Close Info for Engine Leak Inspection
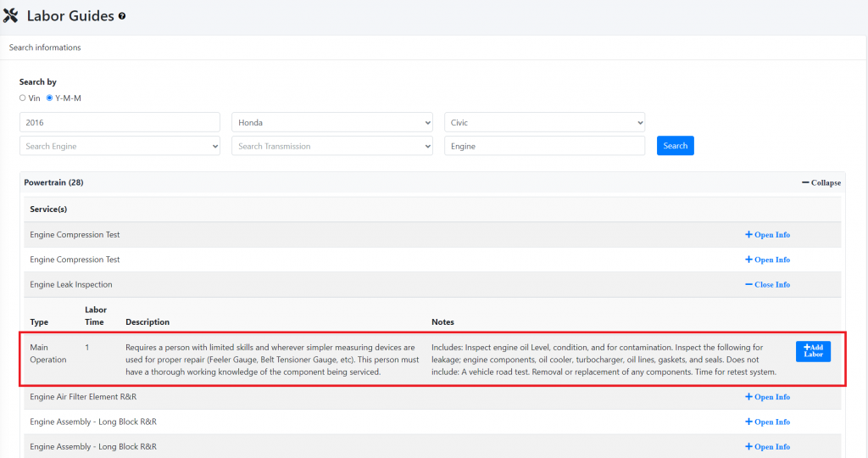The image size is (868, 458). [x=767, y=285]
